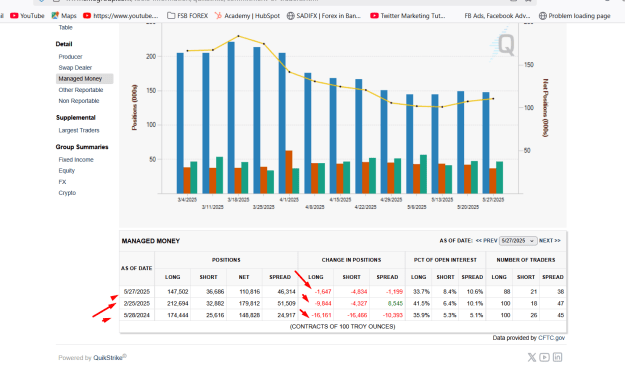Click the blue bar for 3/18/2025
The height and width of the screenshot is (368, 625).
pos(231,118)
